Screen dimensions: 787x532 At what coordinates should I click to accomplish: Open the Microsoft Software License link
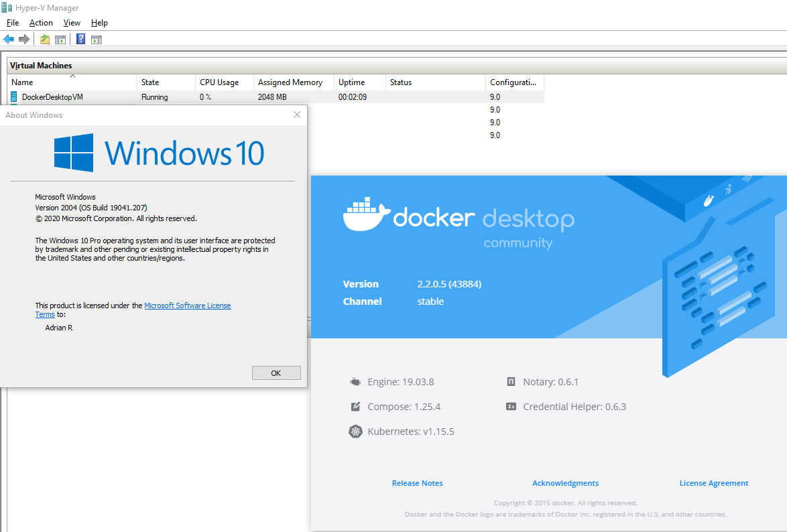tap(187, 306)
